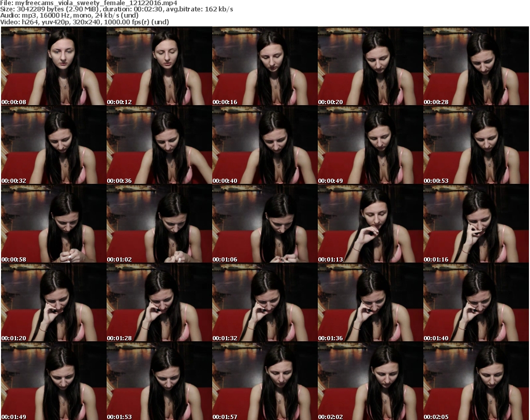Image resolution: width=530 pixels, height=420 pixels.
Task: Select the thumbnail frame at 00:00:28
Action: 476,66
